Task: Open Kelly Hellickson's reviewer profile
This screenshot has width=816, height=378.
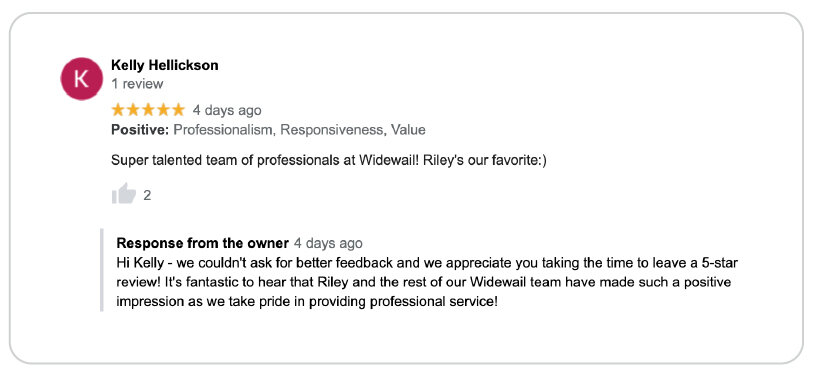Action: tap(164, 65)
